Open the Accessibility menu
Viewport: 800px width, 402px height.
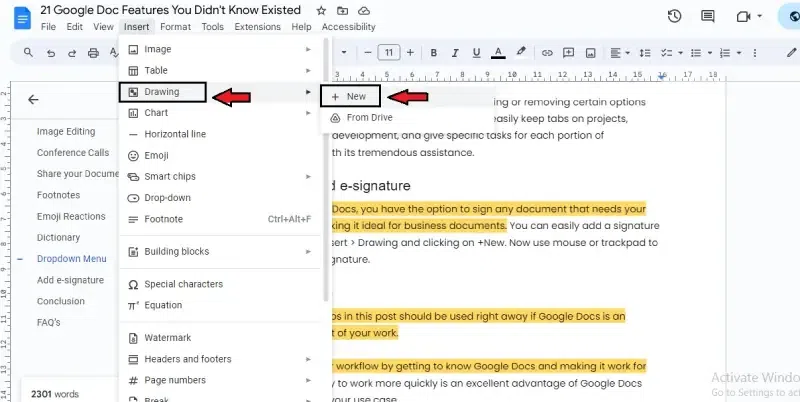[x=348, y=27]
